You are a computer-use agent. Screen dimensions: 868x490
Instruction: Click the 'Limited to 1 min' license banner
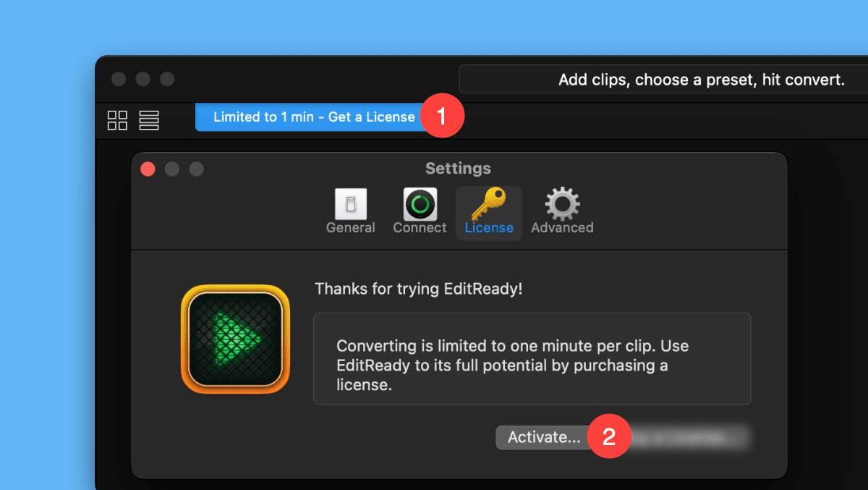(x=313, y=117)
